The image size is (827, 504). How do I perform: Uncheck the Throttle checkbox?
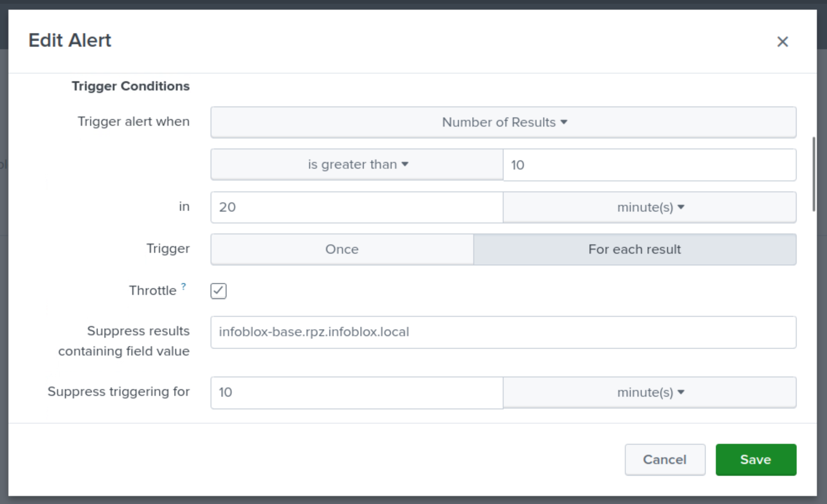coord(218,291)
